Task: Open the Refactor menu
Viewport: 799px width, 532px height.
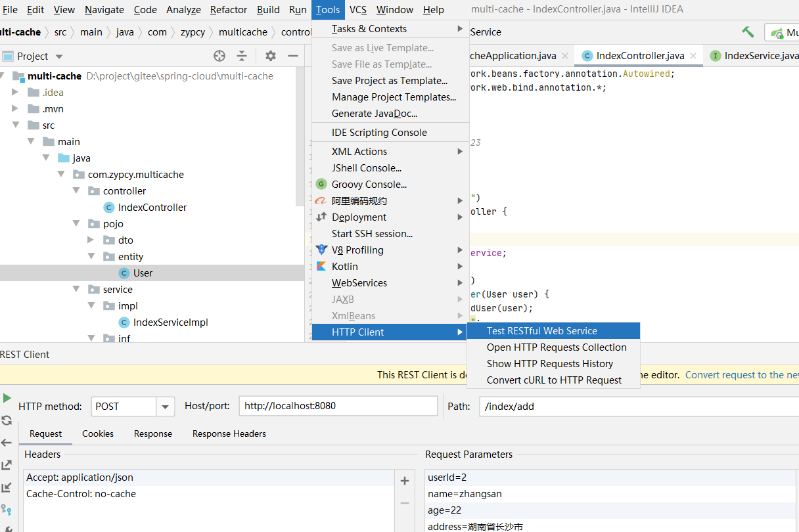Action: (229, 10)
